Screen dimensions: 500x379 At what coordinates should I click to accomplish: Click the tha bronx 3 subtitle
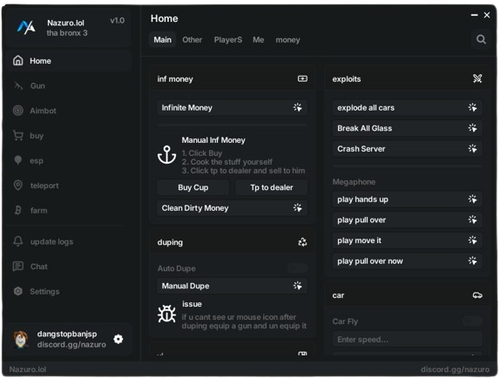pyautogui.click(x=67, y=33)
